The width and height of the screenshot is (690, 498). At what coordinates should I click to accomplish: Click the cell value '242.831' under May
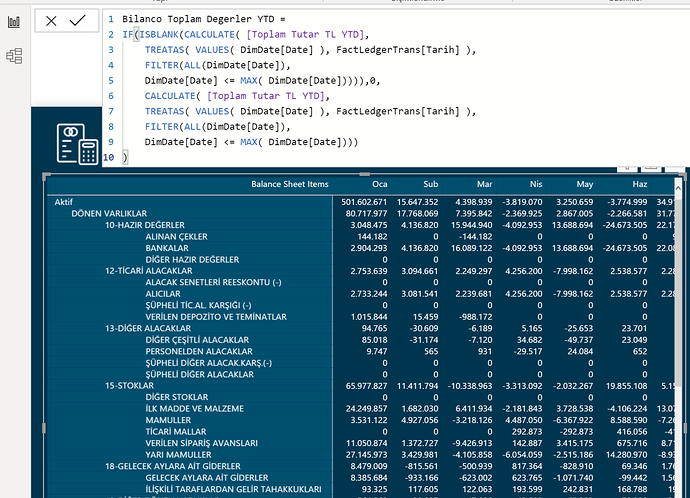[x=578, y=489]
